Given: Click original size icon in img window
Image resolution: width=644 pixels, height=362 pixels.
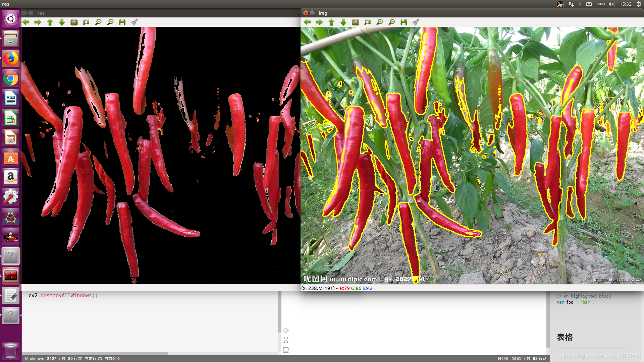Looking at the screenshot, I should (356, 22).
